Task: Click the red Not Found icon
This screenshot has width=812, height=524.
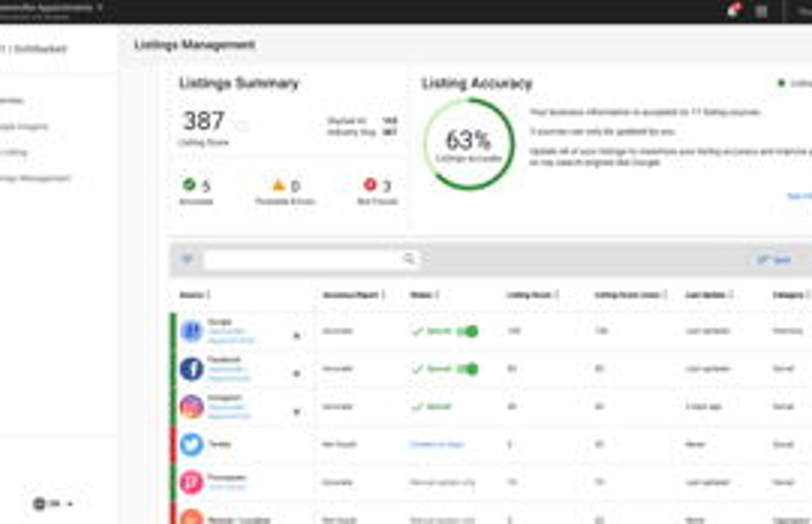Action: [370, 184]
